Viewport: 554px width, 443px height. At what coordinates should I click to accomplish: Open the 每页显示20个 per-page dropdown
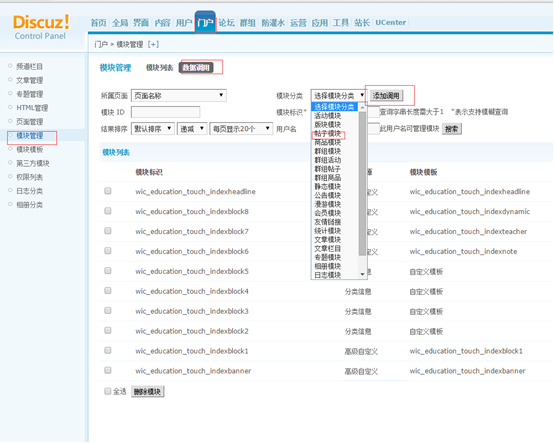(241, 129)
